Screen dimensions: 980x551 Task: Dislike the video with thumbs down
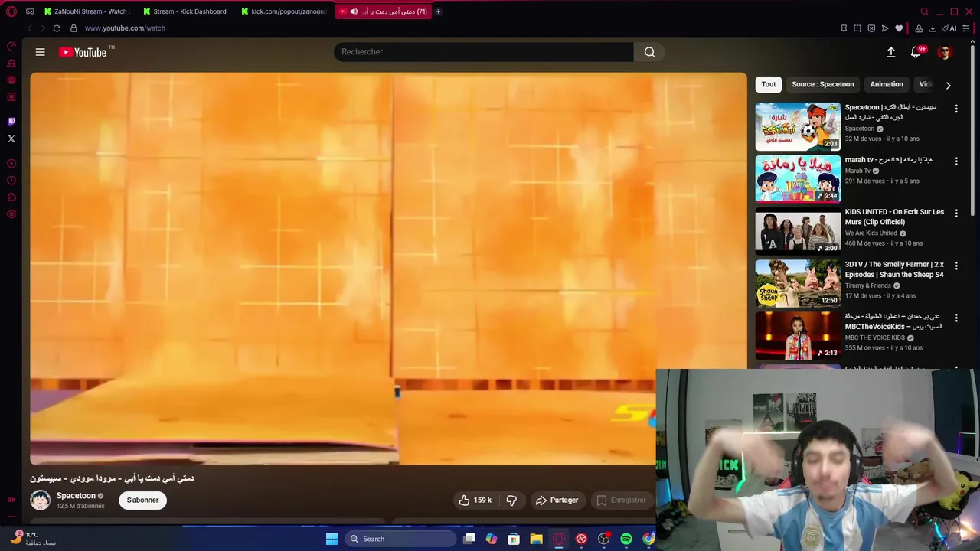pos(511,500)
